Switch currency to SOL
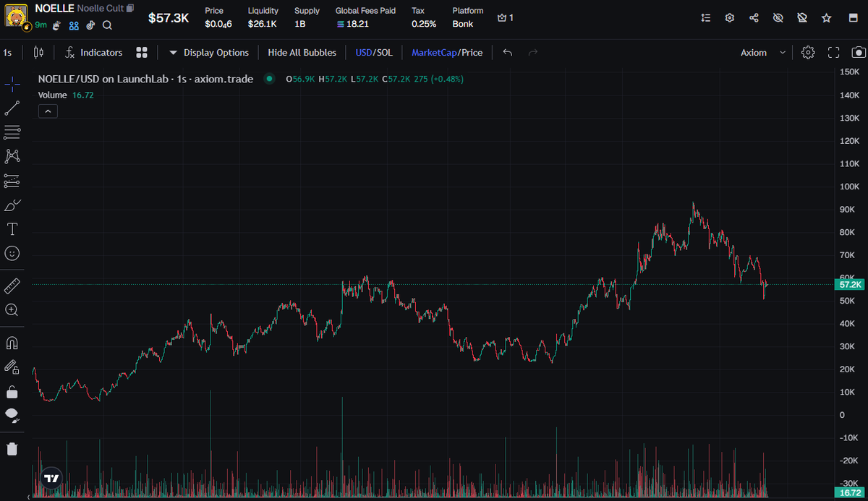This screenshot has height=501, width=868. click(x=384, y=53)
